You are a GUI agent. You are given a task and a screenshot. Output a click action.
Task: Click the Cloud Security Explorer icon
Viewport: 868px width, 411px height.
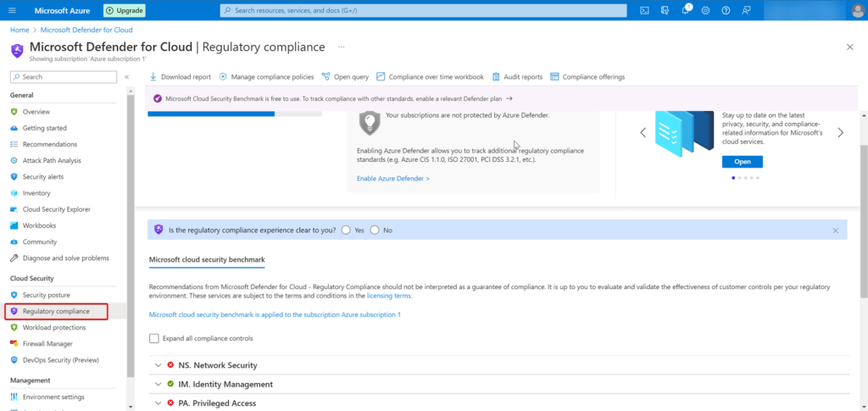point(14,209)
